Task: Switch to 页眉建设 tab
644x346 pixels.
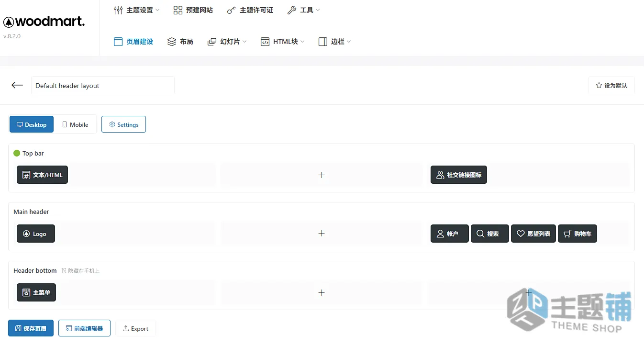Action: 133,42
